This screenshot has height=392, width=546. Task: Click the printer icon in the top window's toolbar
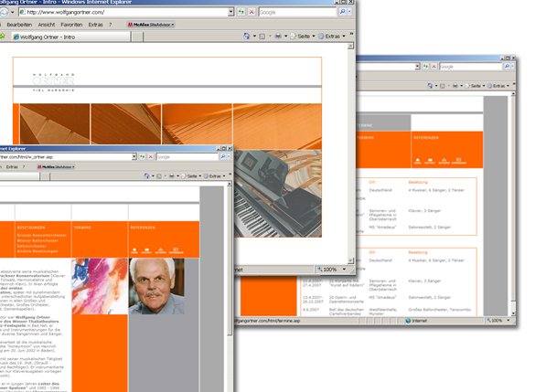(278, 36)
